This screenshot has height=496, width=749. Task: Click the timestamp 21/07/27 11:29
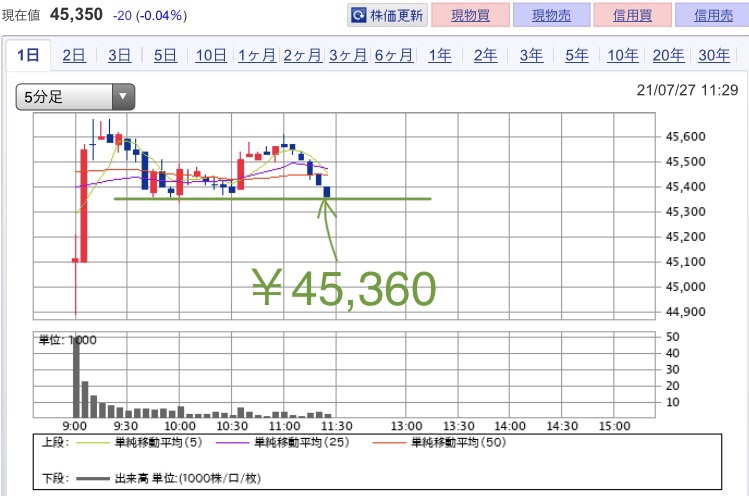pyautogui.click(x=687, y=90)
